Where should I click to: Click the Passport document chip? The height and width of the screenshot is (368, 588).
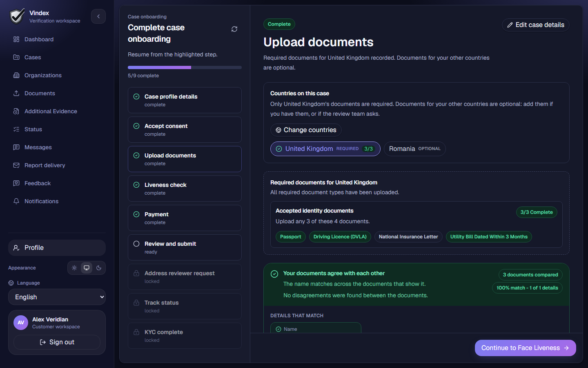point(291,237)
